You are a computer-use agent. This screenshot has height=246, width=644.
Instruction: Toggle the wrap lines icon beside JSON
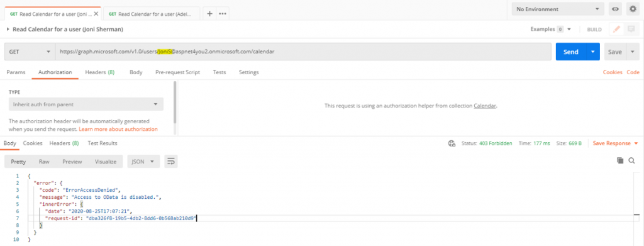pos(171,162)
